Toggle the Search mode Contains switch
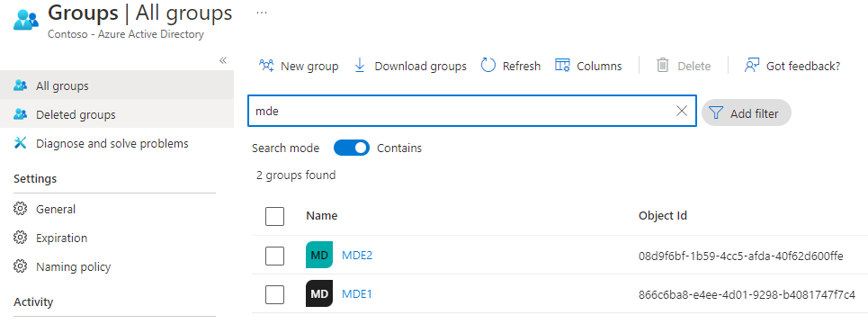868x324 pixels. point(352,148)
